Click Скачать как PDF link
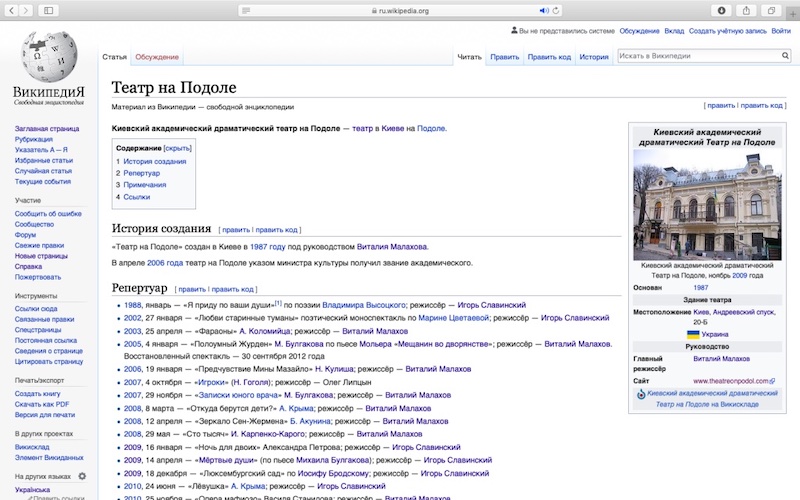Viewport: 800px width, 500px height. point(42,404)
